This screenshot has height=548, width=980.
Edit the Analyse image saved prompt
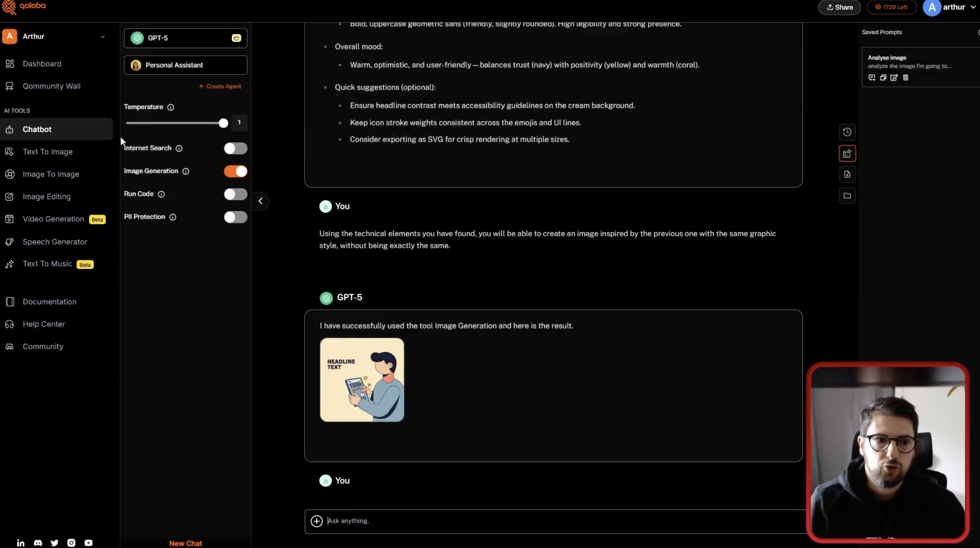click(894, 78)
